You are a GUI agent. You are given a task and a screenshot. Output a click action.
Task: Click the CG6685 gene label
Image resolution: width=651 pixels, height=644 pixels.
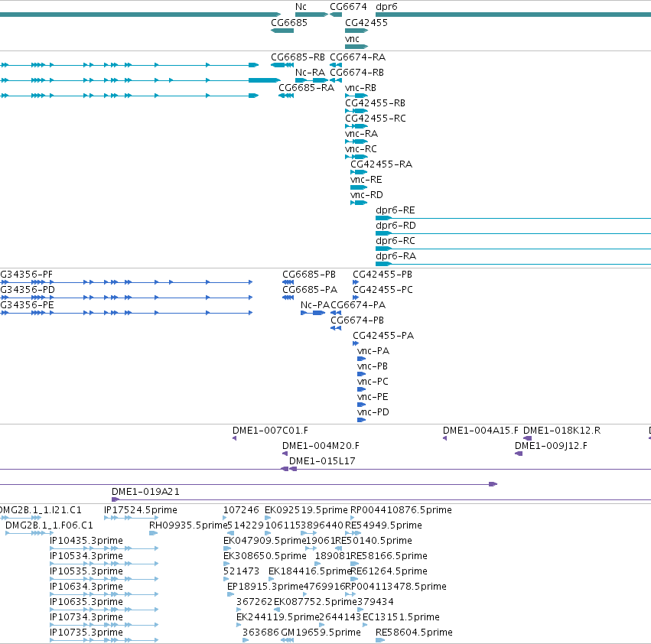tap(289, 22)
